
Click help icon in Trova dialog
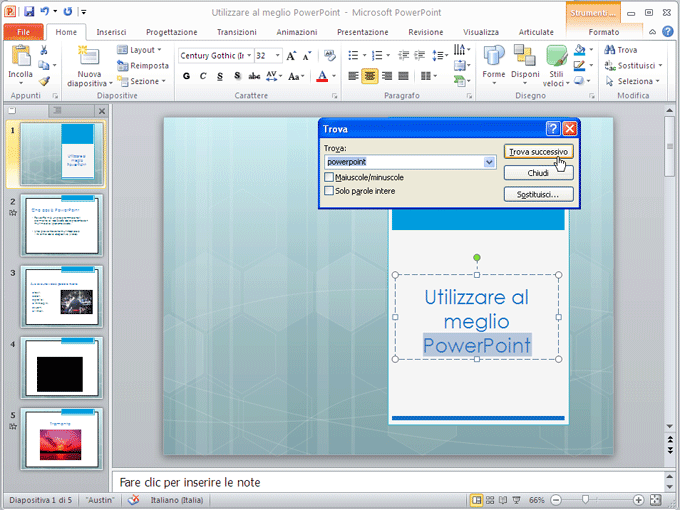click(x=553, y=128)
